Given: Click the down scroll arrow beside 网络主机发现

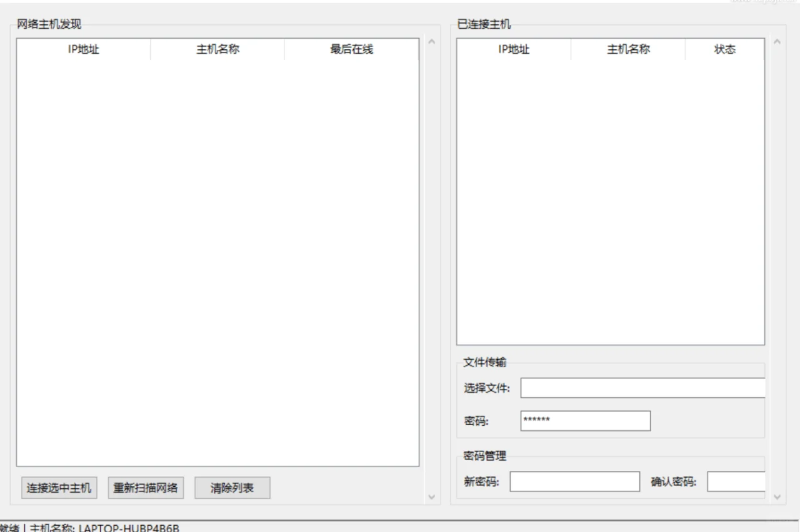Looking at the screenshot, I should 432,497.
